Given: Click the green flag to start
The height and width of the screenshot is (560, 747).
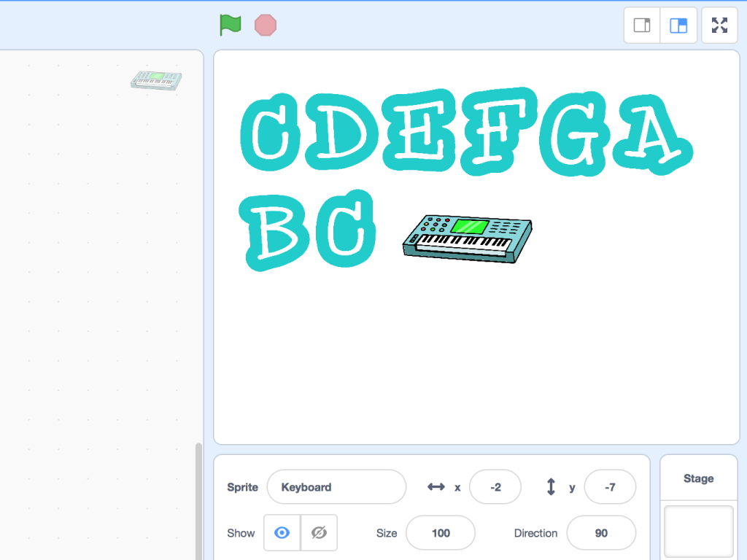Looking at the screenshot, I should coord(230,25).
